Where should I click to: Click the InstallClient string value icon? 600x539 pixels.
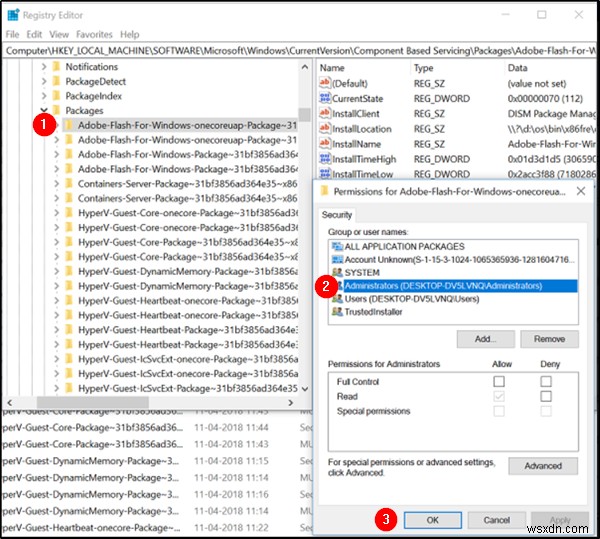pyautogui.click(x=325, y=113)
